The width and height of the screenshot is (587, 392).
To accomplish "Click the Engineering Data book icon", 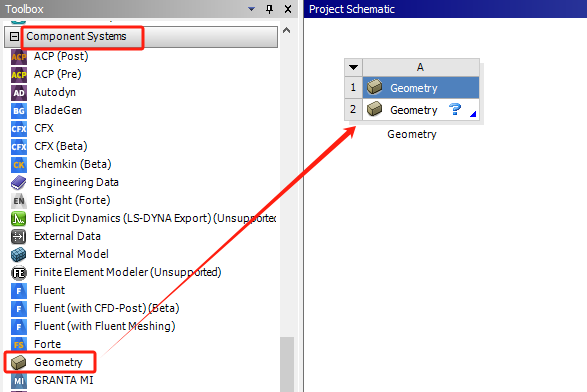I will point(19,183).
